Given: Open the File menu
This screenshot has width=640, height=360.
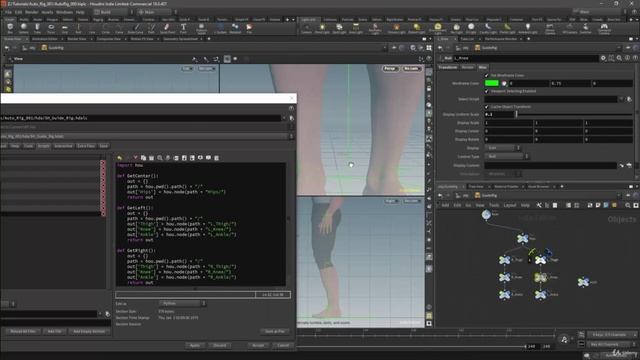Looking at the screenshot, I should click(x=8, y=12).
